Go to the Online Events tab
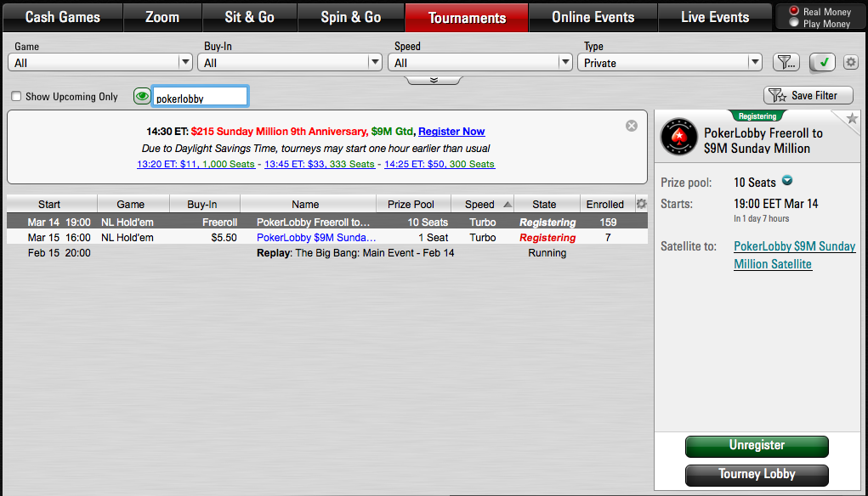This screenshot has width=868, height=496. coord(593,17)
